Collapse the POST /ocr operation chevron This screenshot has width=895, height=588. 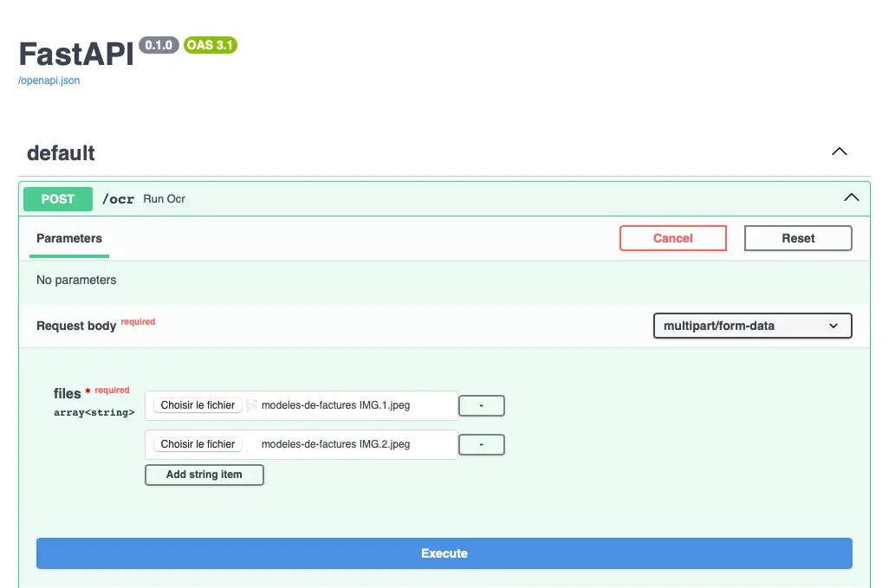[851, 198]
